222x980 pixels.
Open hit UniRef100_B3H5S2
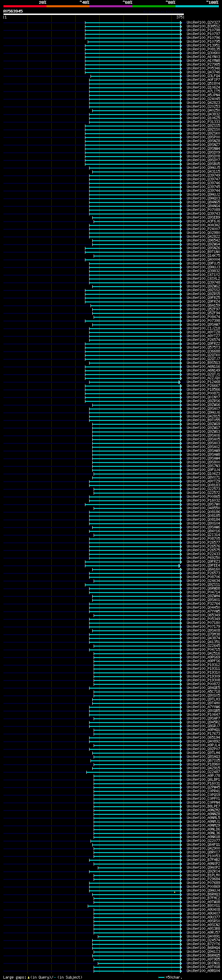203,26
